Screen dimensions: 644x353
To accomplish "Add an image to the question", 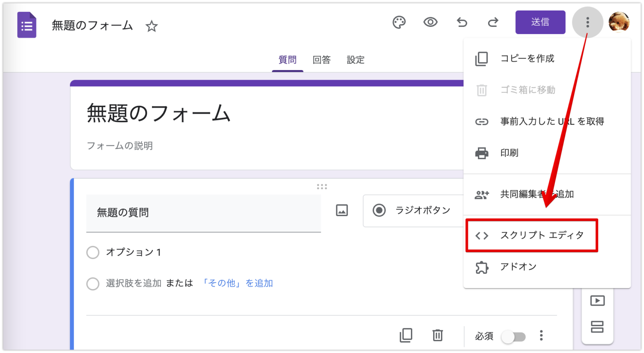I will click(x=341, y=210).
